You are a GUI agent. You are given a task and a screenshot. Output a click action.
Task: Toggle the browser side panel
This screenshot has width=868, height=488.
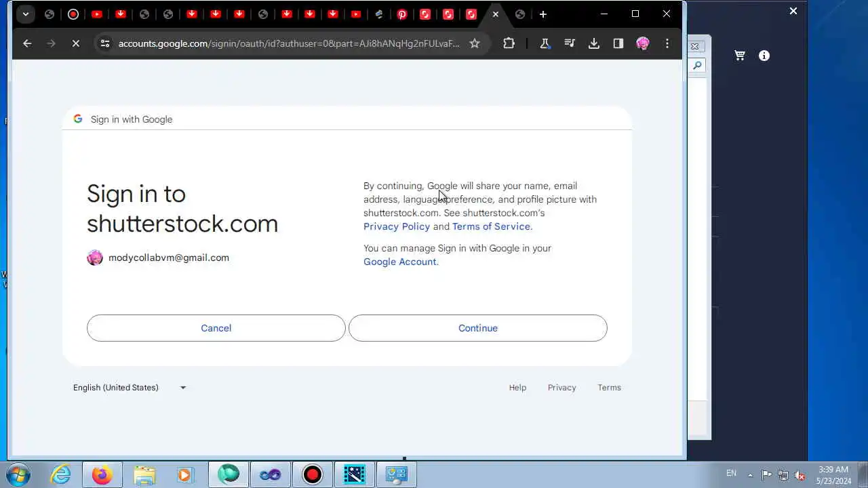click(x=618, y=43)
